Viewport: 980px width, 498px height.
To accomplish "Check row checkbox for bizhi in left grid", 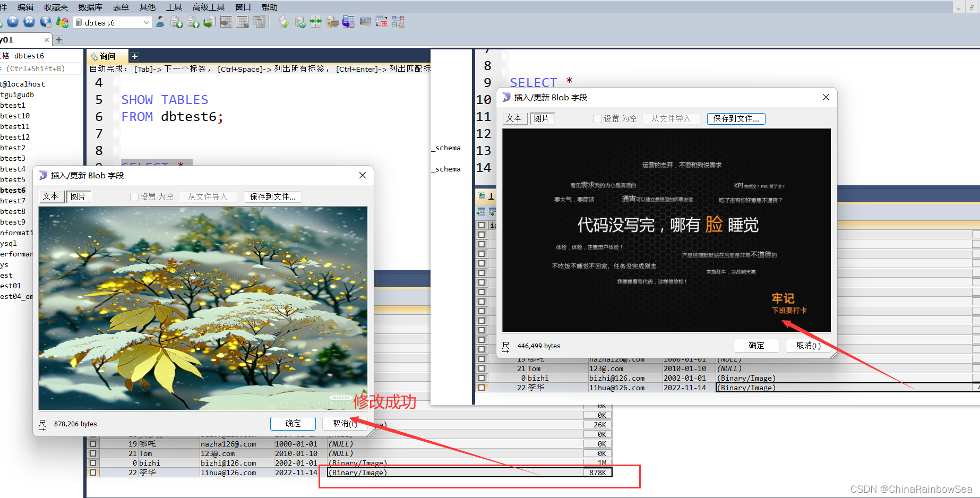I will click(x=93, y=463).
